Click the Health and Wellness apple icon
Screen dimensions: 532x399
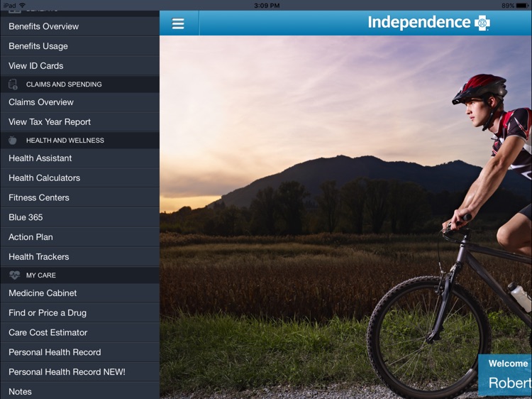tap(13, 141)
